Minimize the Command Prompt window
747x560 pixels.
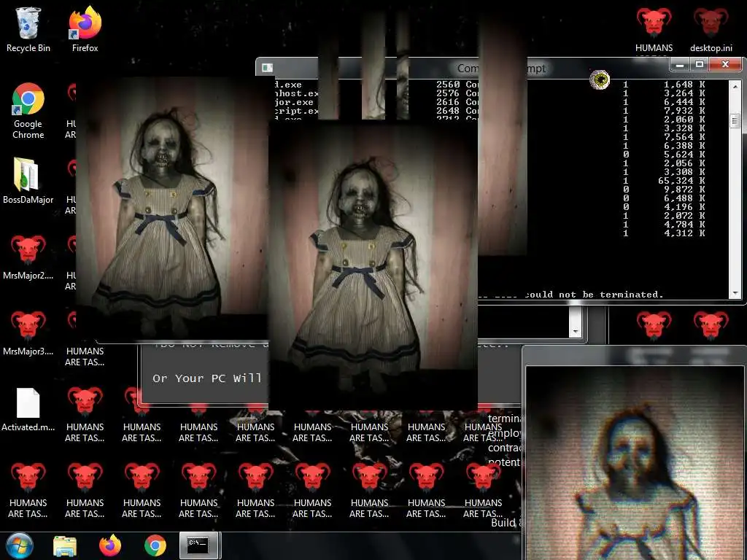[x=680, y=64]
